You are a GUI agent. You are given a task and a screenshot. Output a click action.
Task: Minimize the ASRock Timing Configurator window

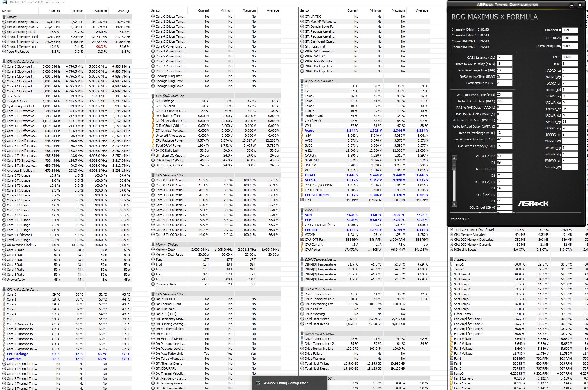point(571,5)
